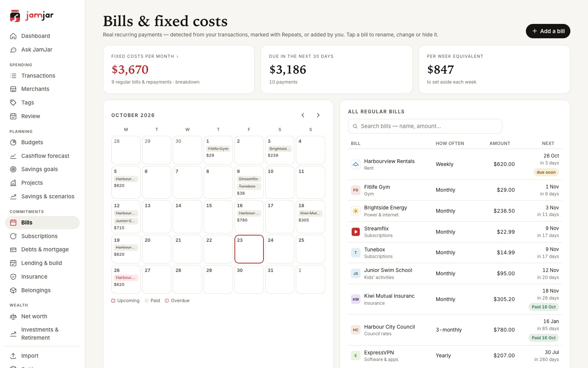Click the Paid 18 Oct badge
588x368 pixels.
point(544,307)
